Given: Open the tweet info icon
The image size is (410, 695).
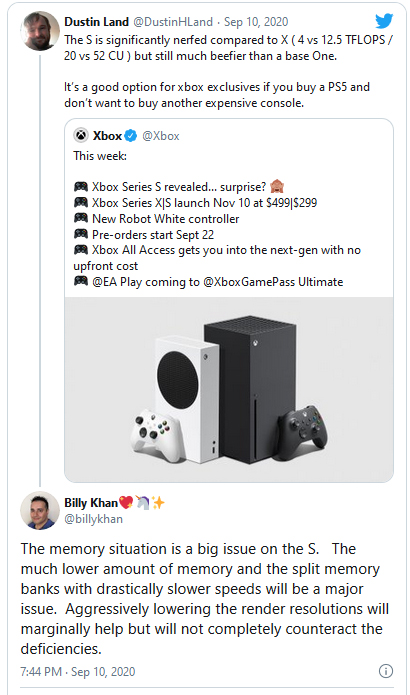Looking at the screenshot, I should click(386, 671).
